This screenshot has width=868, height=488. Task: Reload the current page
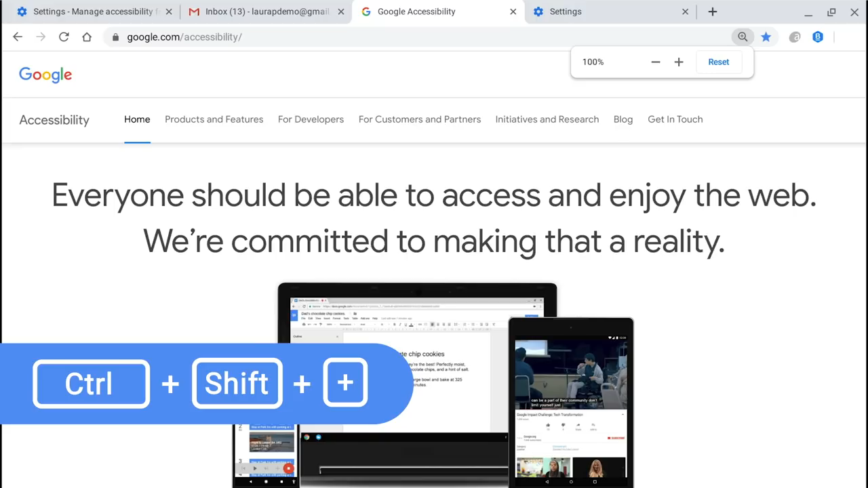pyautogui.click(x=64, y=37)
